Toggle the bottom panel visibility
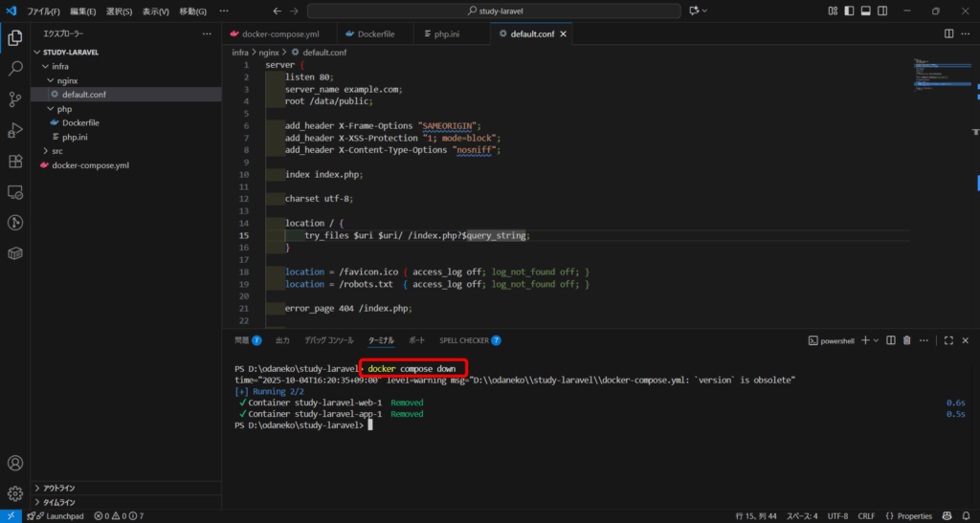 point(865,11)
